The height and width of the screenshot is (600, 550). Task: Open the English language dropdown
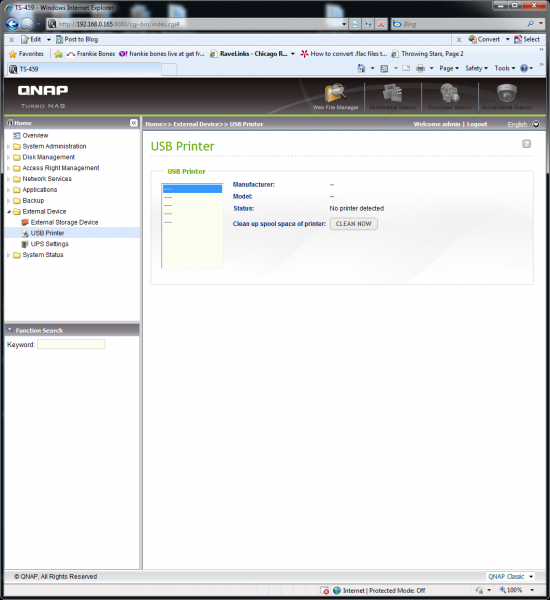point(536,124)
